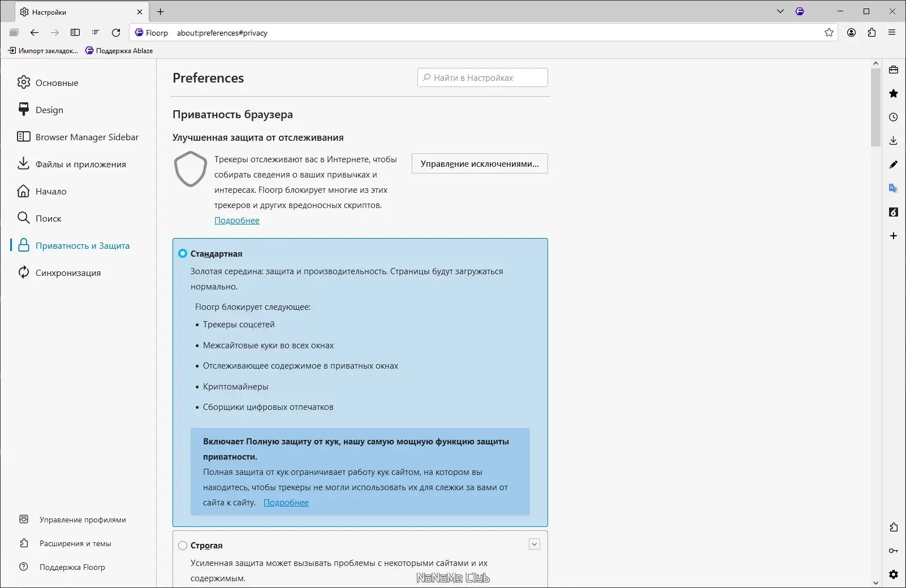Open the downloads panel in the sidebar
This screenshot has height=588, width=906.
(894, 141)
